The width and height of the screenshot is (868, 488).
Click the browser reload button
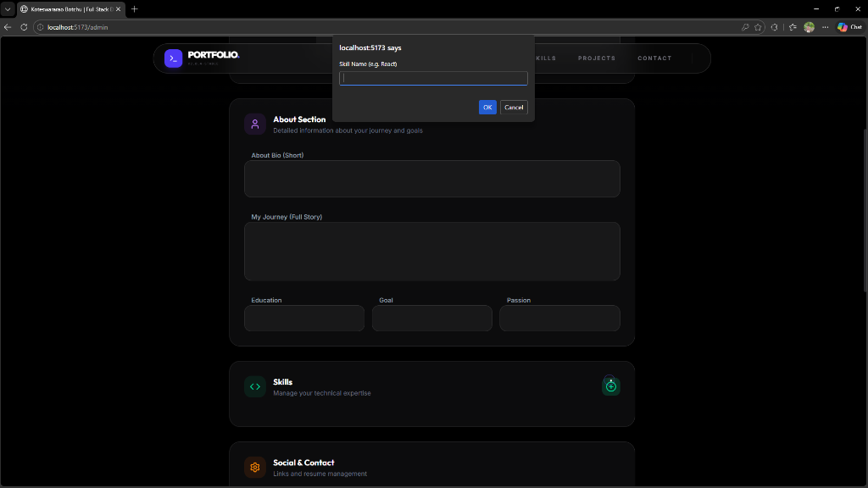[x=24, y=27]
